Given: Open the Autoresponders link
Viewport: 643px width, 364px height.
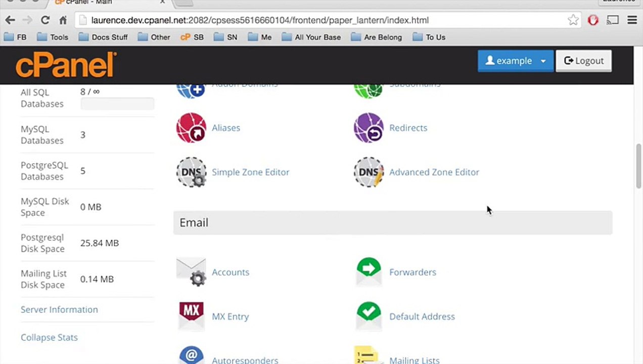Looking at the screenshot, I should 245,360.
